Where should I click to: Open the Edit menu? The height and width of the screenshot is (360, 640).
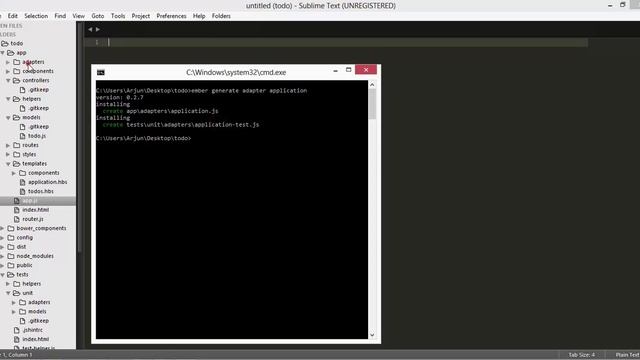point(13,16)
